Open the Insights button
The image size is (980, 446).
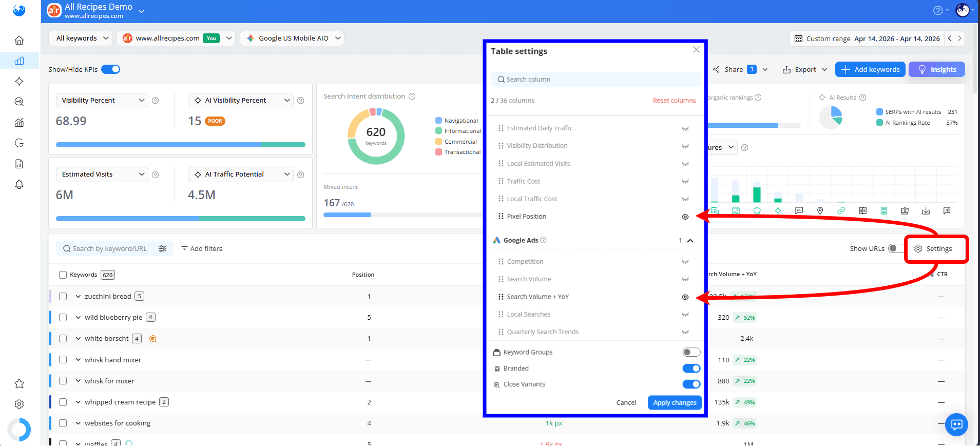tap(937, 69)
